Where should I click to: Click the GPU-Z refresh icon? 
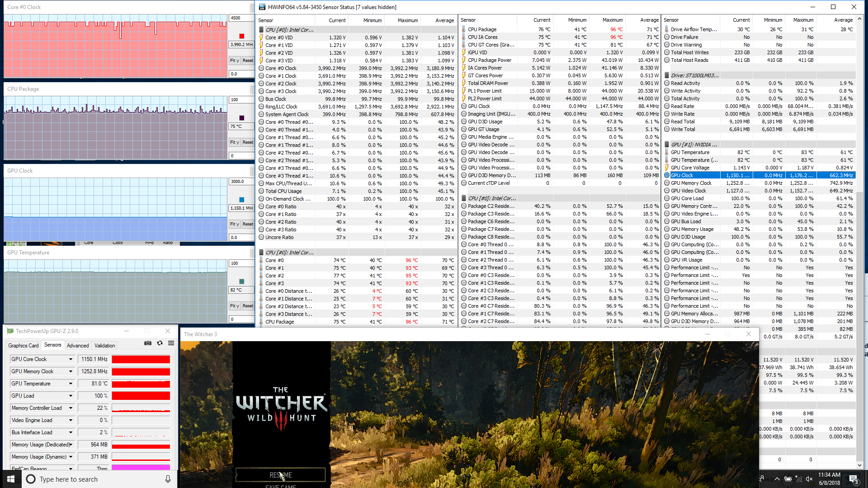[x=160, y=343]
